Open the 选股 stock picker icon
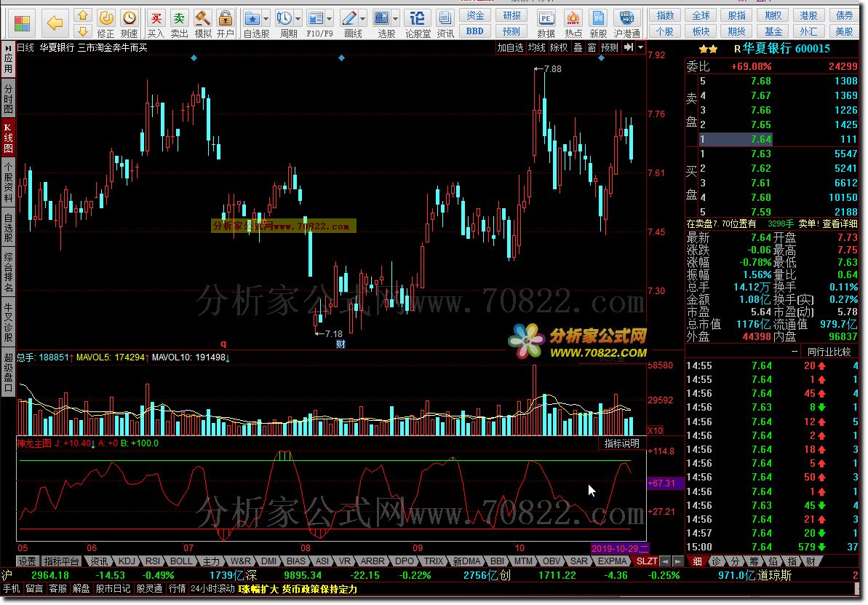The height and width of the screenshot is (605, 868). 382,19
